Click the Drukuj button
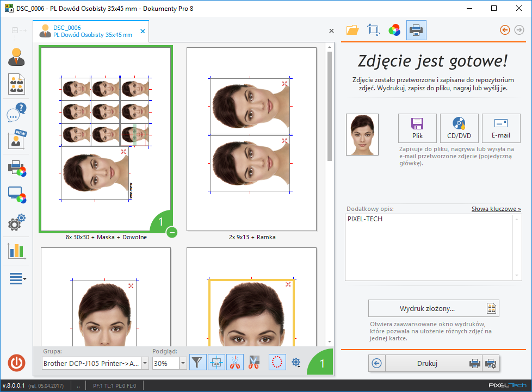Screen dimensions: 532x392 pos(427,363)
